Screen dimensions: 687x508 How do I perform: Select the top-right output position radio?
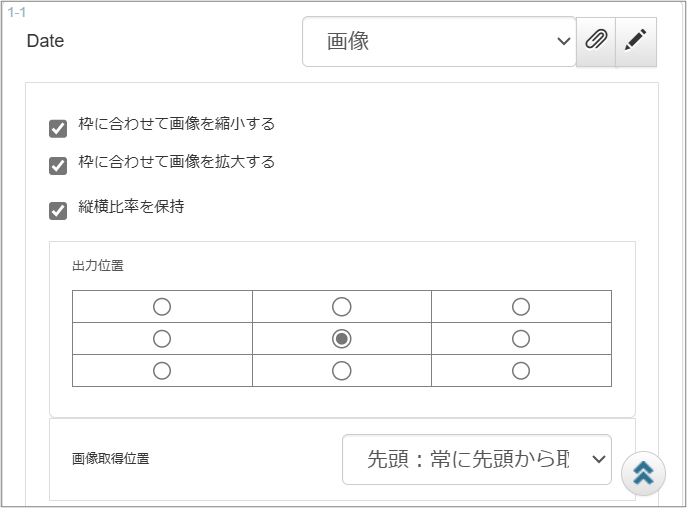(x=520, y=306)
